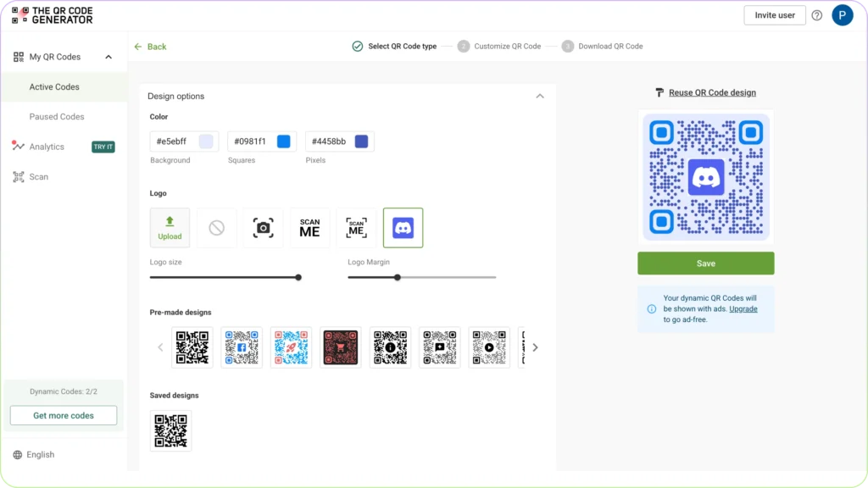868x488 pixels.
Task: Click the Upgrade link to go ad-free
Action: point(743,308)
